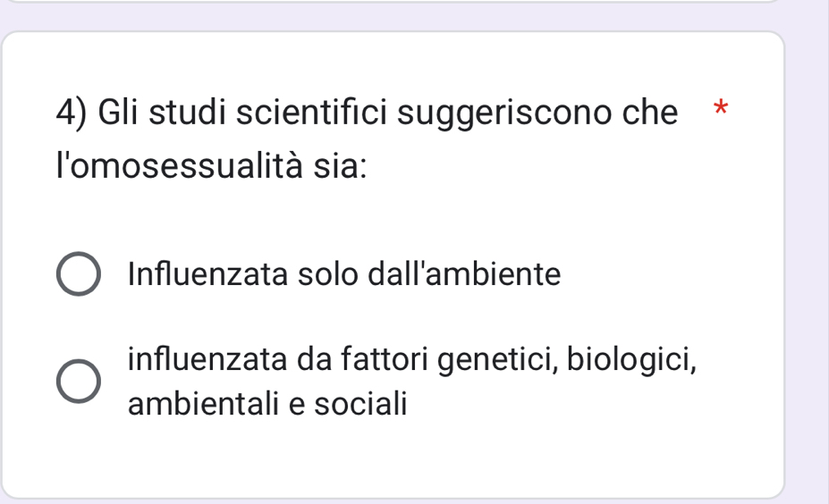The width and height of the screenshot is (829, 504).
Task: Choose the genetic, biological, environmental factors radio button
Action: [79, 382]
